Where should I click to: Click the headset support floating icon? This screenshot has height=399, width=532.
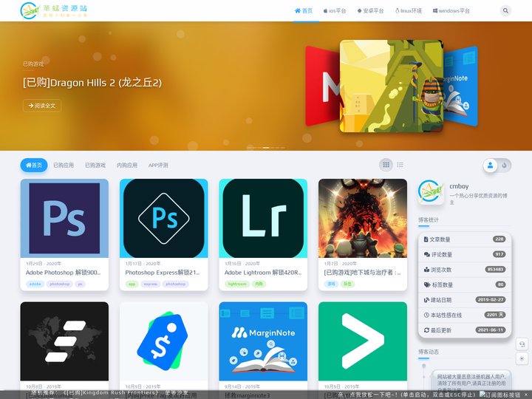(x=522, y=344)
